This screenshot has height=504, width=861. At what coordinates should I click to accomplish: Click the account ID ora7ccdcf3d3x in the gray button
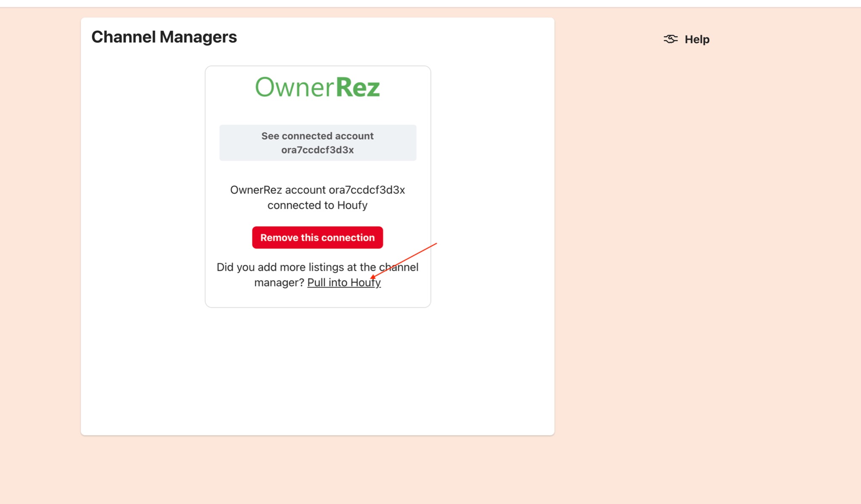click(317, 150)
